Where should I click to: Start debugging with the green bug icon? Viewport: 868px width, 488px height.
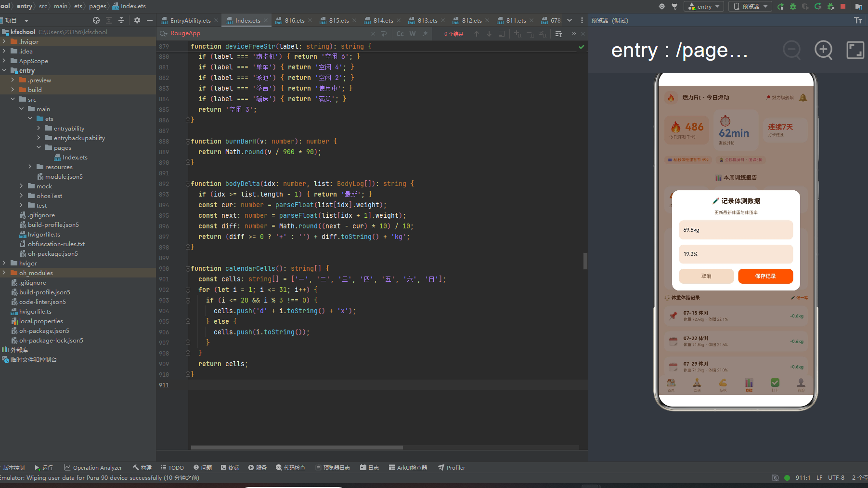coord(792,6)
